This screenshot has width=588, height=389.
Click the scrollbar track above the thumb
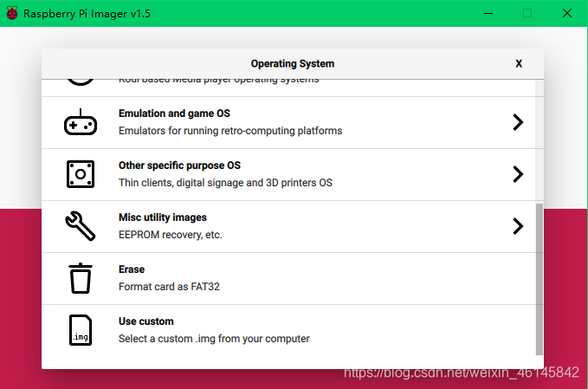[x=540, y=141]
